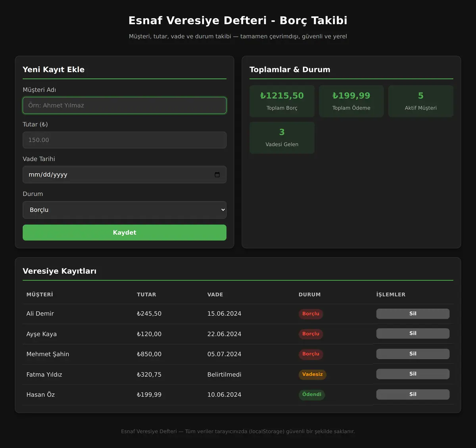
Task: Open the calendar picker icon in Vade Tarihi
Action: (217, 175)
